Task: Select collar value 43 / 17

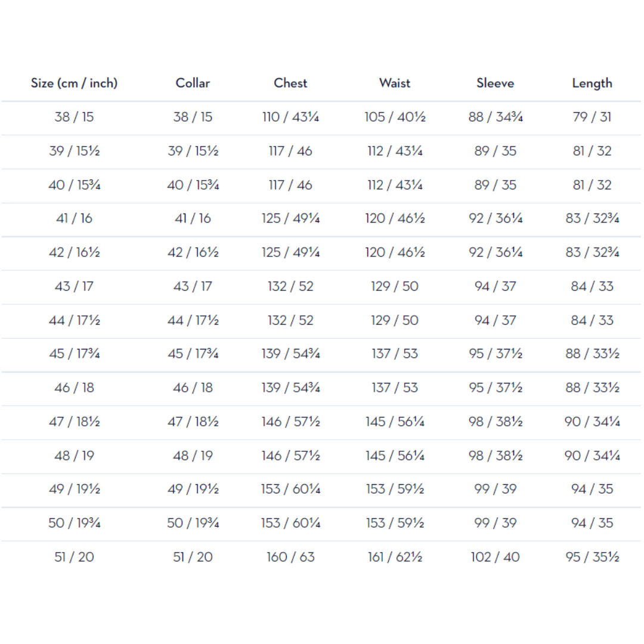Action: point(193,286)
